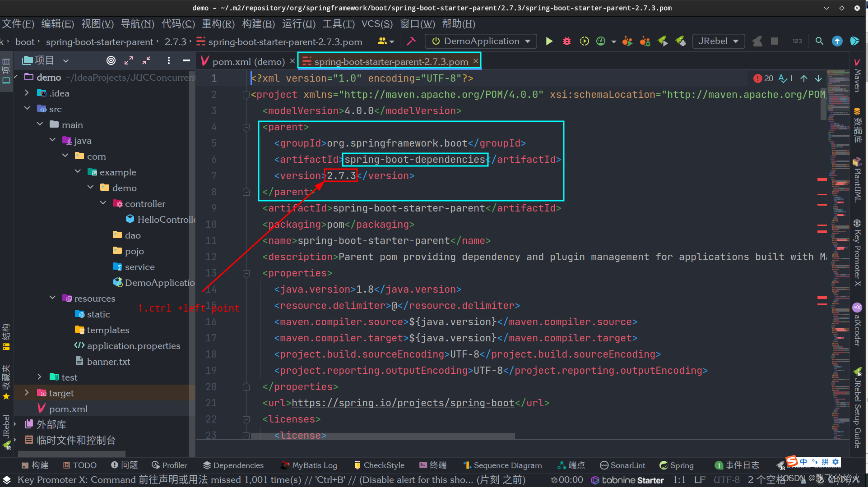The width and height of the screenshot is (868, 487).
Task: Collapse the main folder
Action: [40, 124]
